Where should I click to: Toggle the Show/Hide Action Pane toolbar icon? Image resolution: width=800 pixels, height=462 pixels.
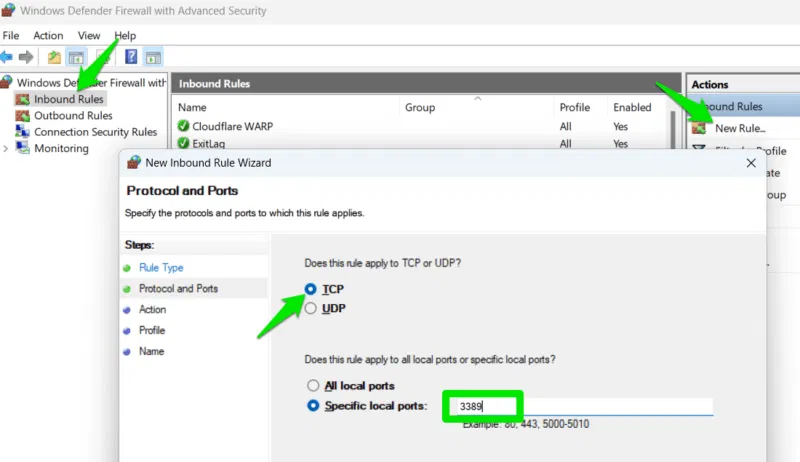coord(153,58)
